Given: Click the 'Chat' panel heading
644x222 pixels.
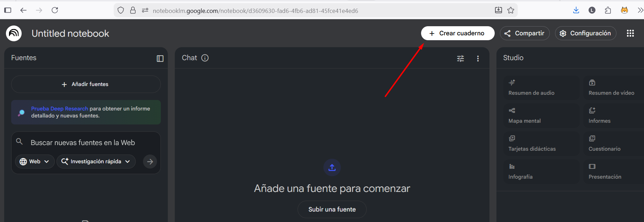Looking at the screenshot, I should point(189,58).
